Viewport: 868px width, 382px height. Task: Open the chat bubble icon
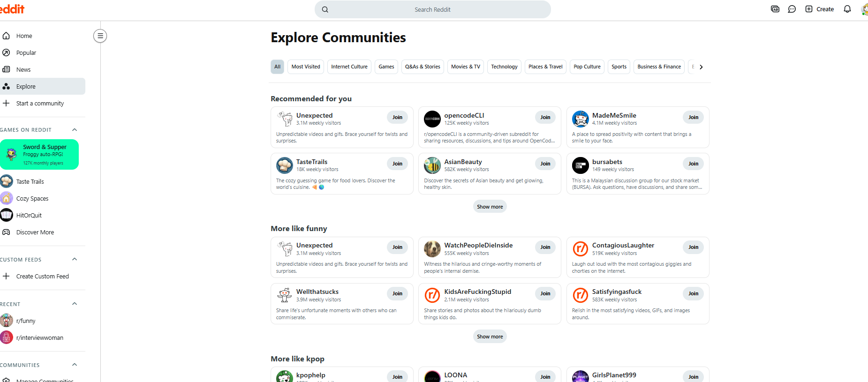792,9
